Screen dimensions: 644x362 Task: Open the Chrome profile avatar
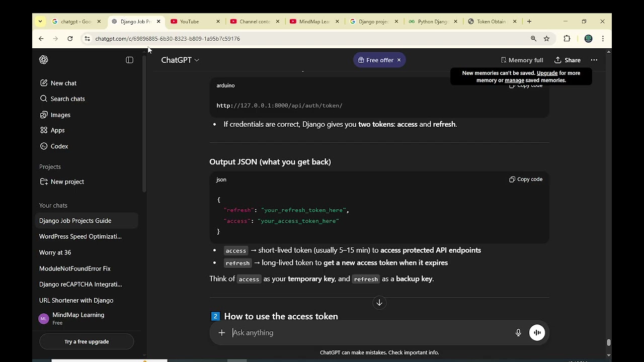[588, 39]
